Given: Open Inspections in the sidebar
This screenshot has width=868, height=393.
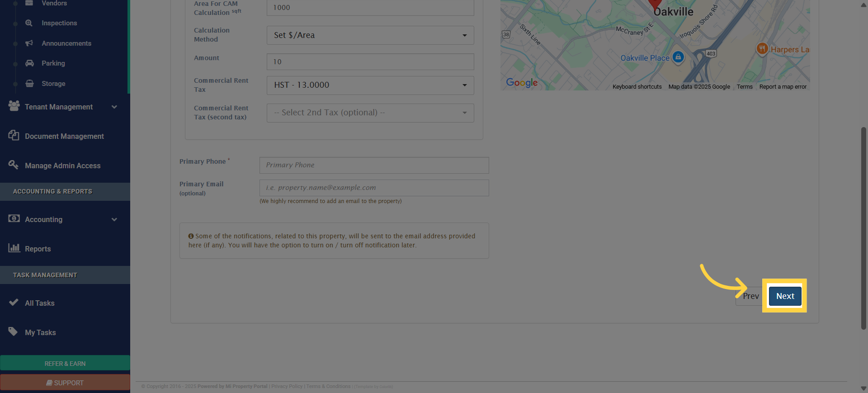Looking at the screenshot, I should click(x=59, y=23).
